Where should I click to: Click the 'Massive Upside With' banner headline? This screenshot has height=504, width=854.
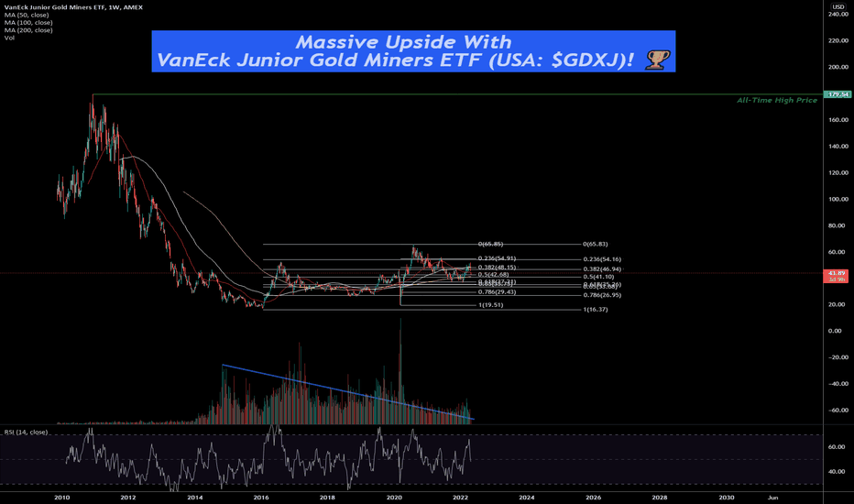click(403, 42)
